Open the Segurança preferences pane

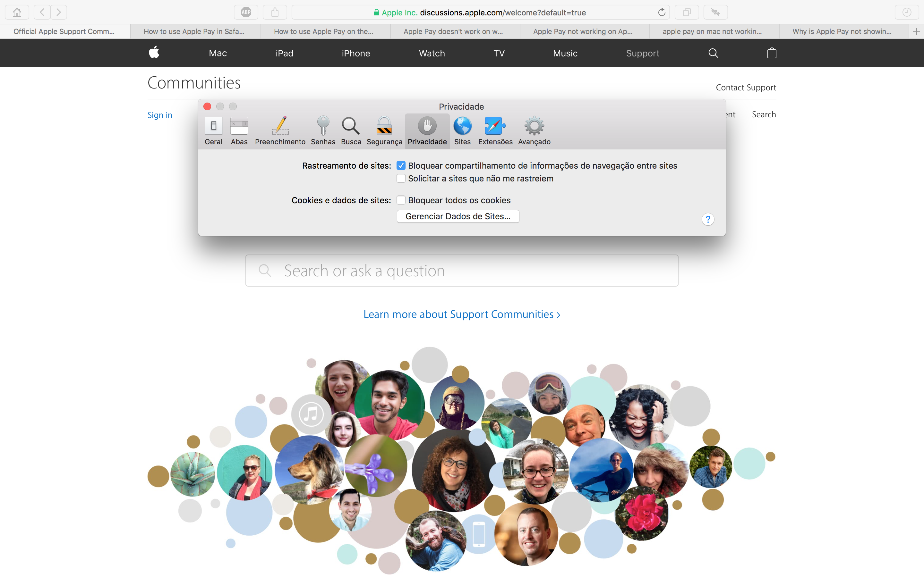tap(384, 130)
